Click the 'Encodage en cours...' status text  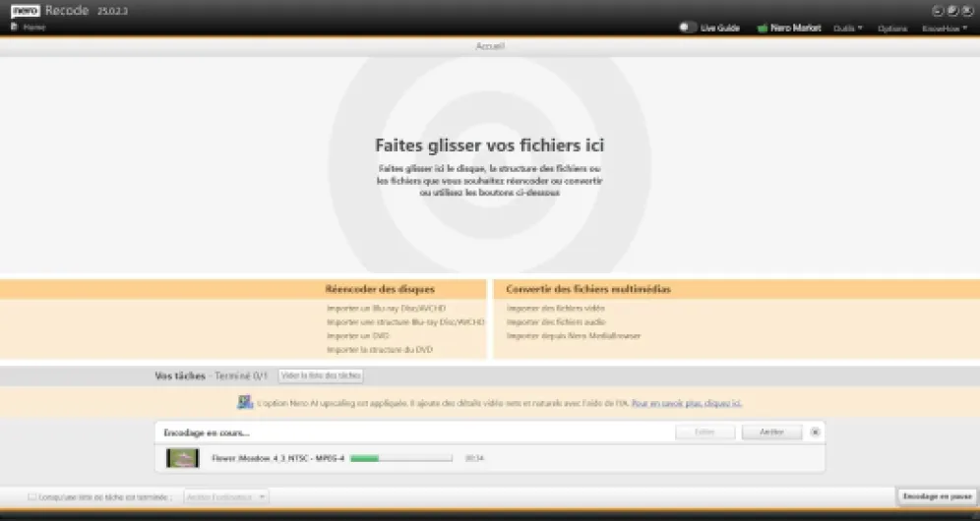207,433
